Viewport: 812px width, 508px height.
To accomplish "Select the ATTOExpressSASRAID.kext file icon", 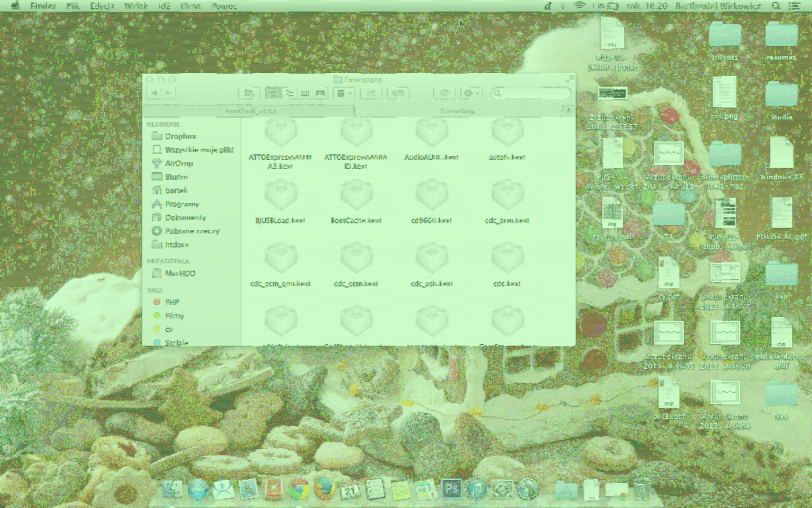I will tap(356, 134).
